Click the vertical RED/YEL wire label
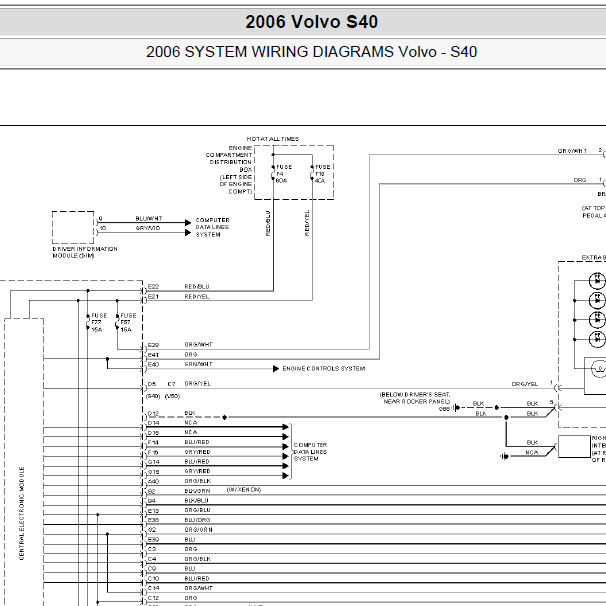606x606 pixels. [307, 223]
